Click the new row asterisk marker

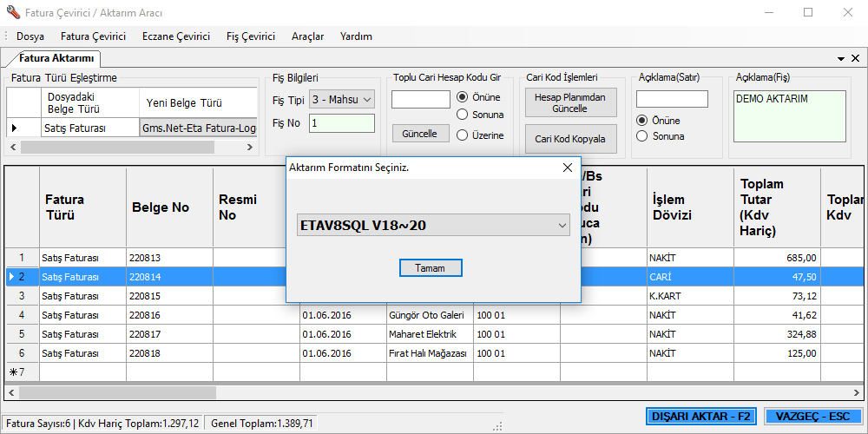[x=12, y=372]
